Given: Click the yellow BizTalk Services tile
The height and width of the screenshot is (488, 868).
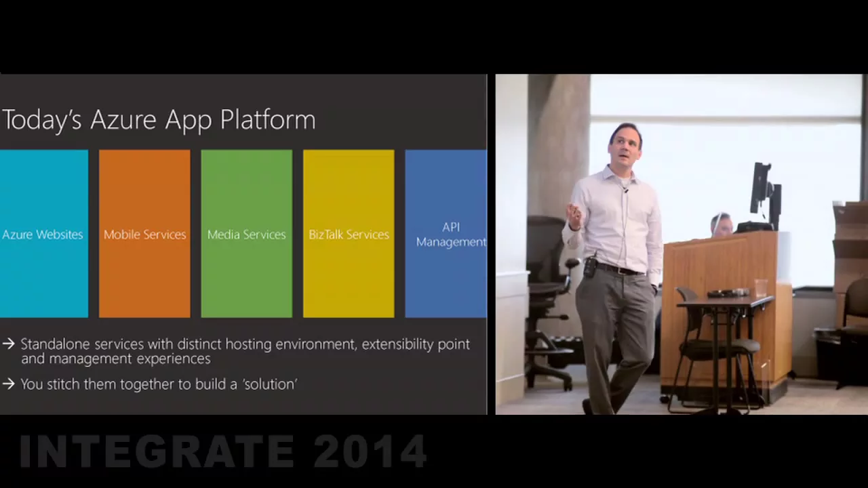Looking at the screenshot, I should (x=349, y=234).
